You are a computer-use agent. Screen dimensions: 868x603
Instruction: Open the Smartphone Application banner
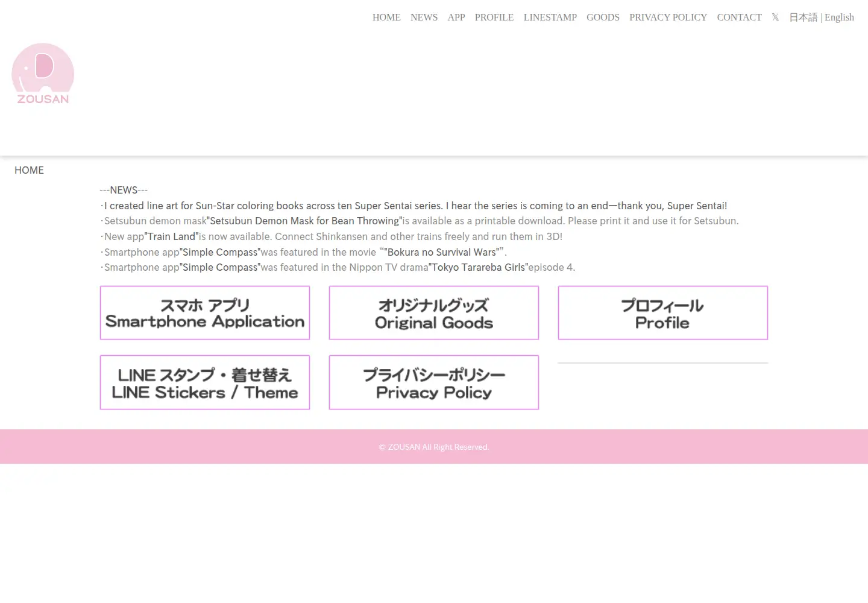tap(205, 313)
